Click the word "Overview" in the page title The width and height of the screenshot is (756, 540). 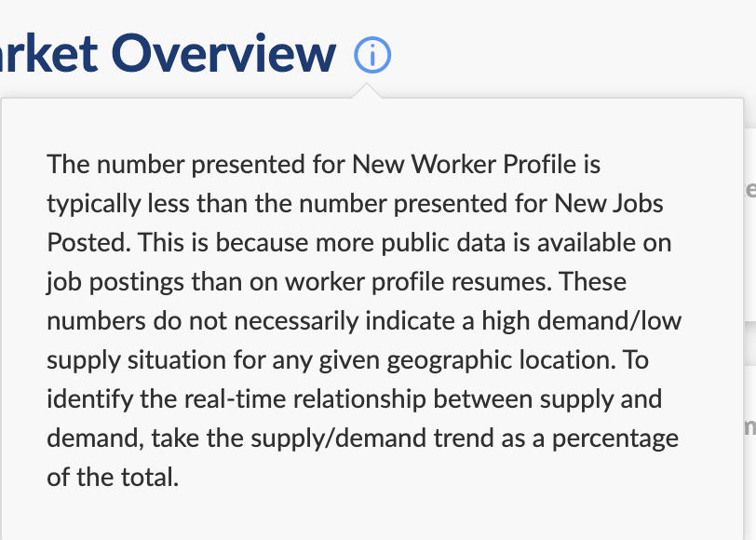[x=223, y=53]
